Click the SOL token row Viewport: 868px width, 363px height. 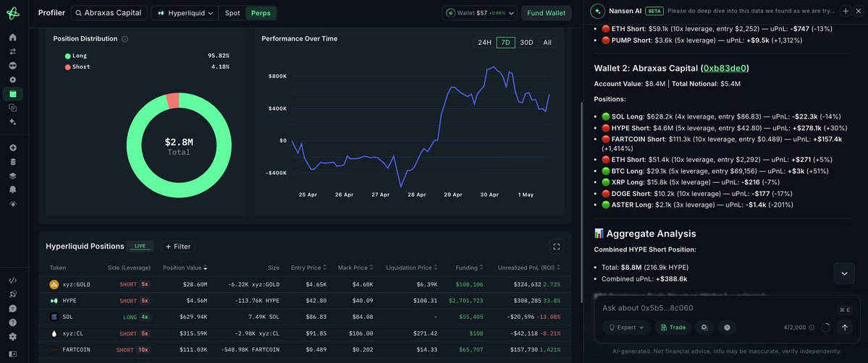[x=305, y=317]
